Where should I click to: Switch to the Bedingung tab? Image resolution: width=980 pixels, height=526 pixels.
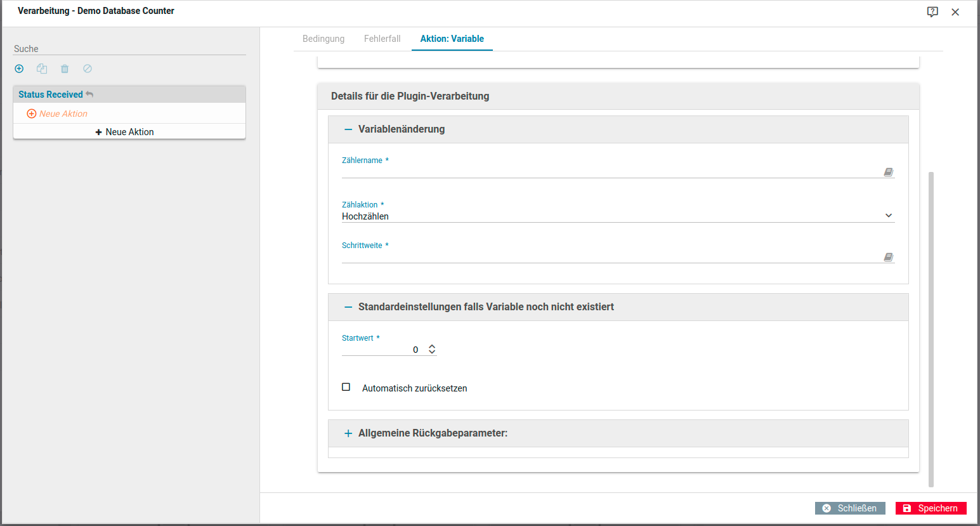click(x=323, y=39)
